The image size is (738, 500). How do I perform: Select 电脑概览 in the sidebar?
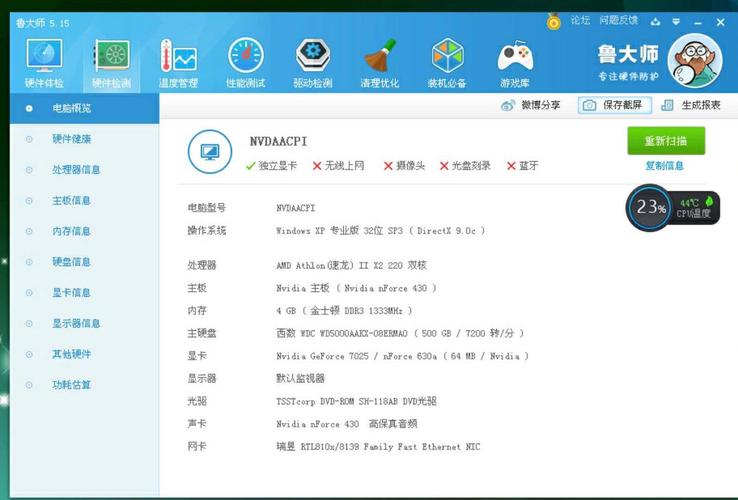coord(84,108)
